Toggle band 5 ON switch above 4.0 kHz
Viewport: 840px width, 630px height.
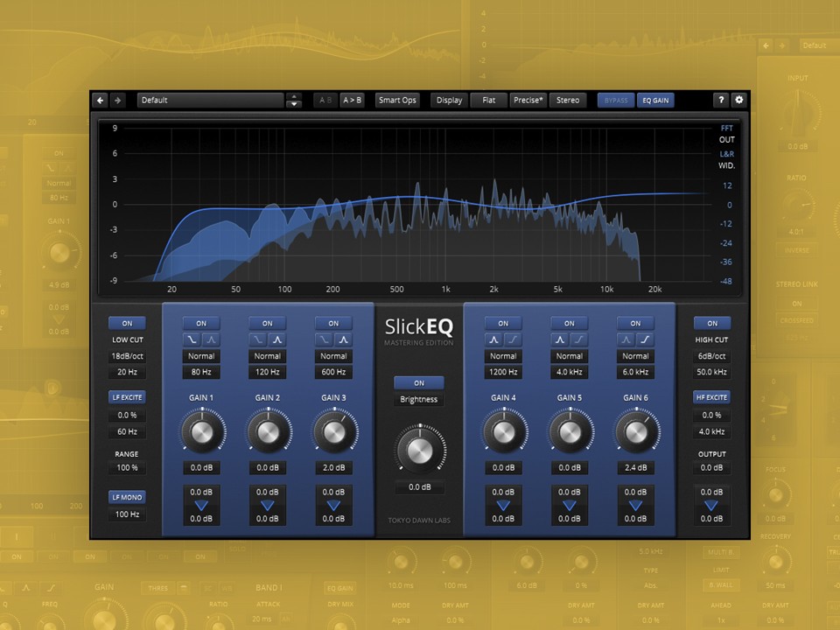tap(570, 323)
